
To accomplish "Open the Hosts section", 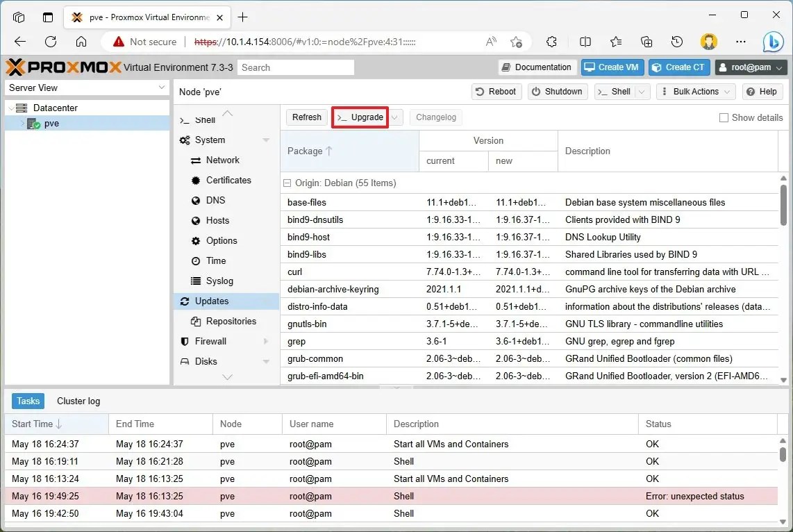I will click(217, 220).
